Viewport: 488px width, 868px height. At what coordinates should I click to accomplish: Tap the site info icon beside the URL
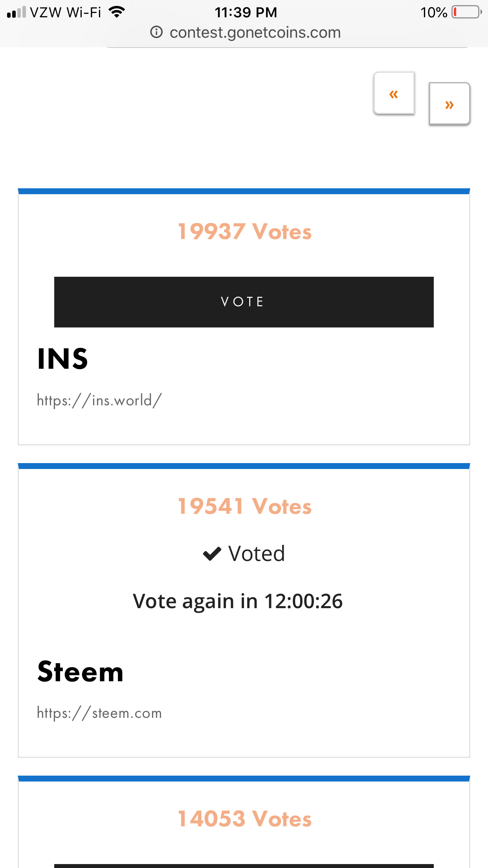point(156,32)
